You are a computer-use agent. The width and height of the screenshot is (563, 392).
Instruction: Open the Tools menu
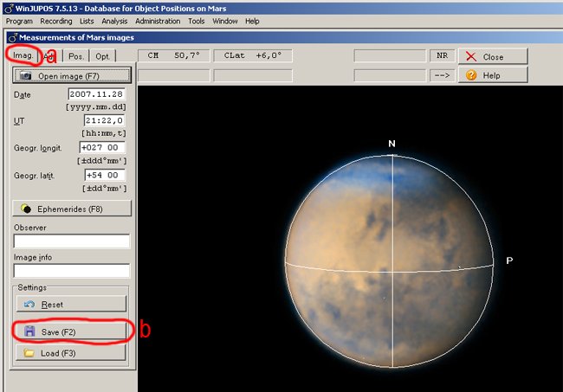[x=197, y=21]
